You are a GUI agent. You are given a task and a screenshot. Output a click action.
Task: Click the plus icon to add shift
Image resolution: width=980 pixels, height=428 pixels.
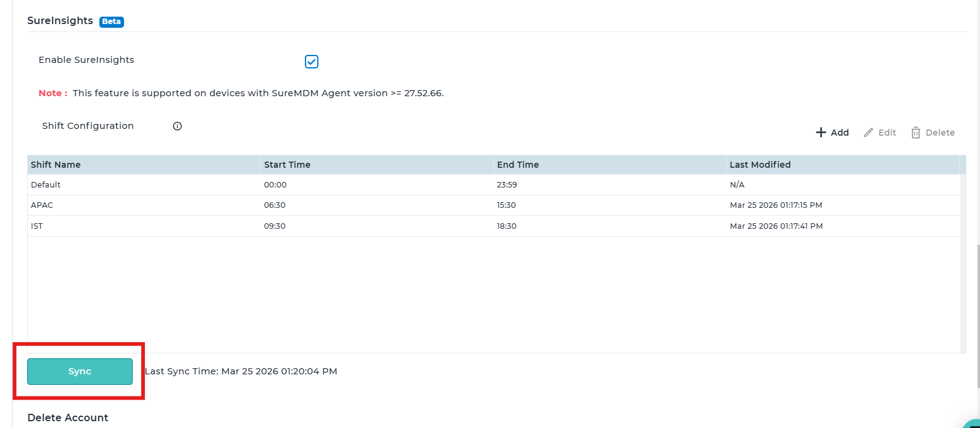click(821, 133)
